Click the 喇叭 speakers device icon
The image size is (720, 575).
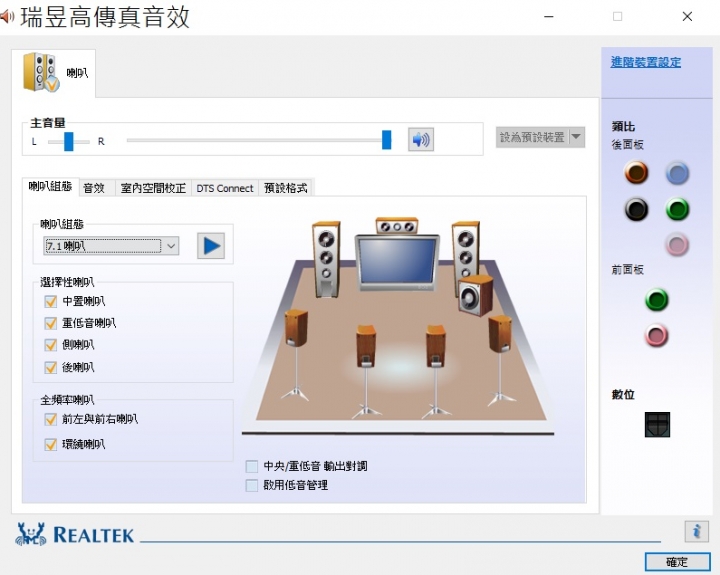tap(41, 72)
